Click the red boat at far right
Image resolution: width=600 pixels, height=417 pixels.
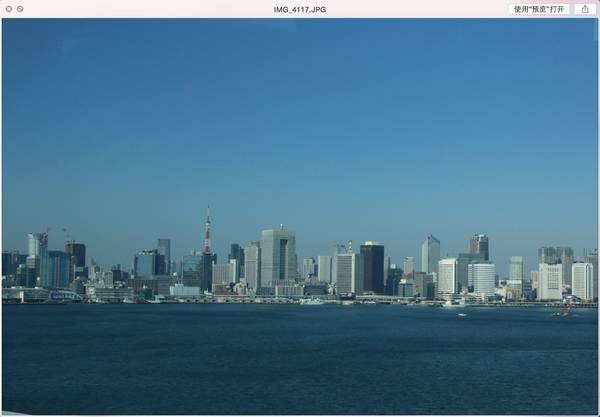565,311
